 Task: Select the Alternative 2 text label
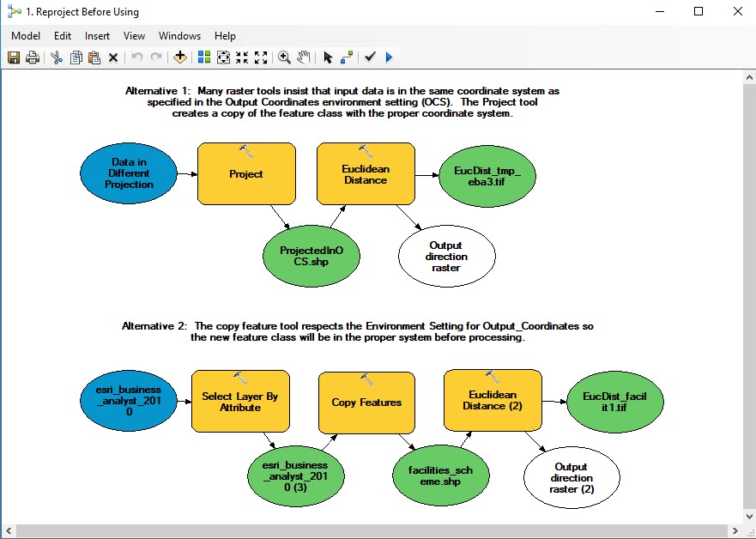[357, 331]
